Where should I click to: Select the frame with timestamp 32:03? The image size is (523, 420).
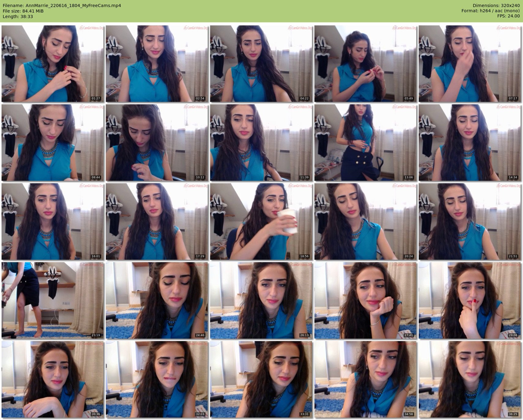157,379
